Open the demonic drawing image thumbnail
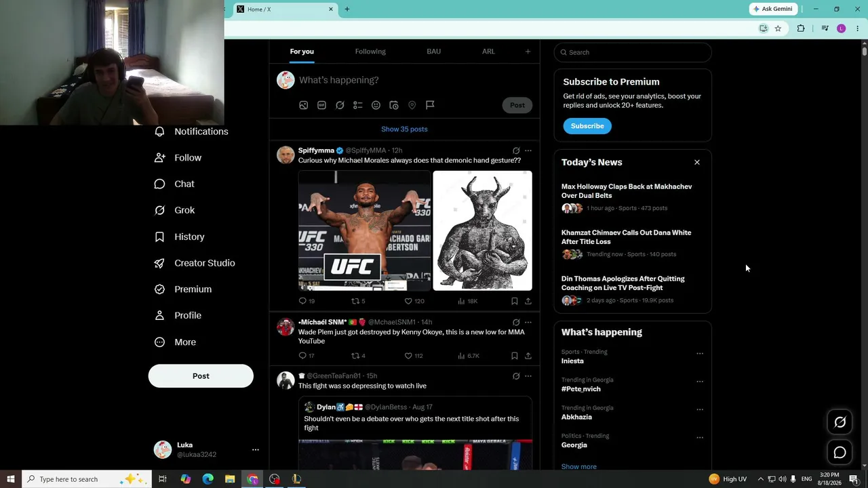868x488 pixels. click(x=483, y=230)
